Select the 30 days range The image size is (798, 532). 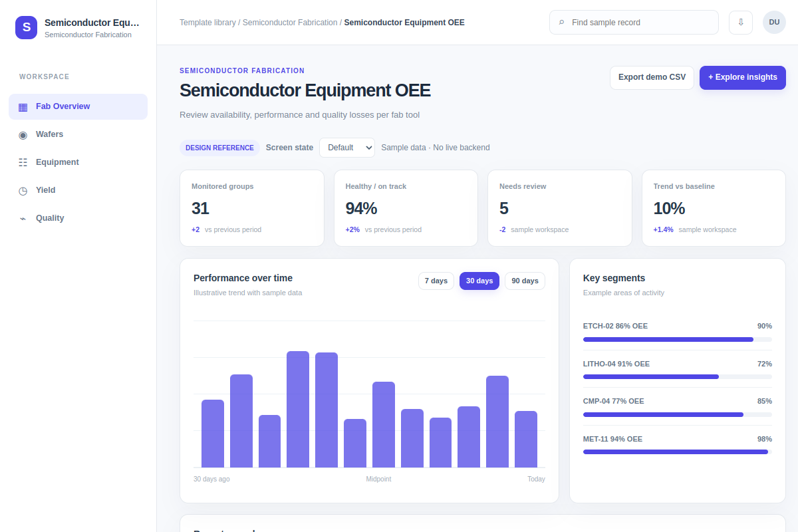point(479,281)
